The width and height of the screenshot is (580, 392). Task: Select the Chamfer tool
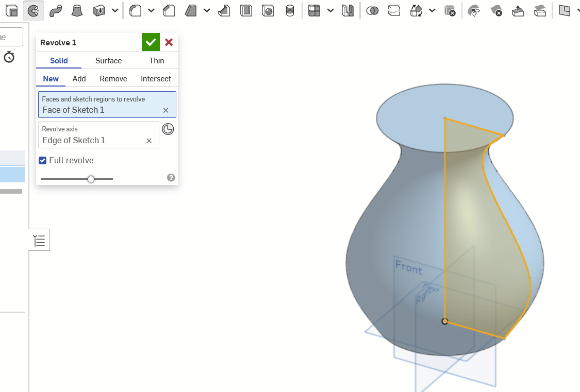click(x=169, y=11)
